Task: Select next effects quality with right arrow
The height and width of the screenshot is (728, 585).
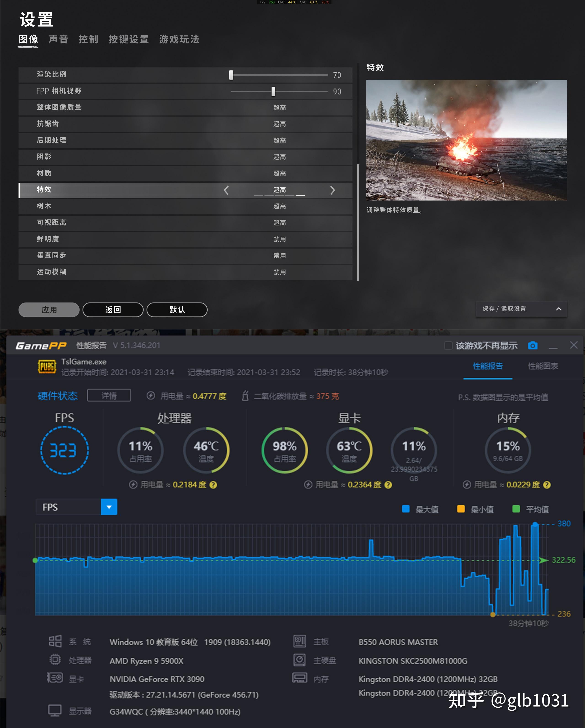Action: click(332, 190)
